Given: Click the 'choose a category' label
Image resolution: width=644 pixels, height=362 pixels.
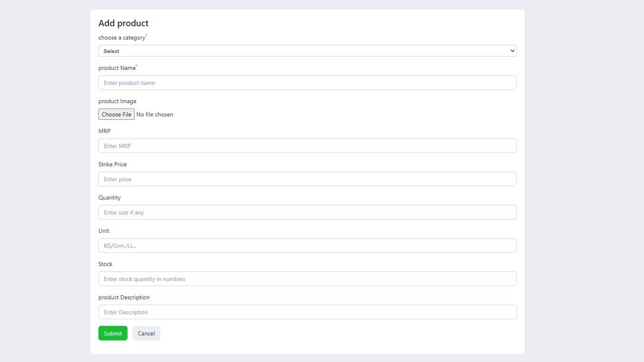Looking at the screenshot, I should click(122, 38).
